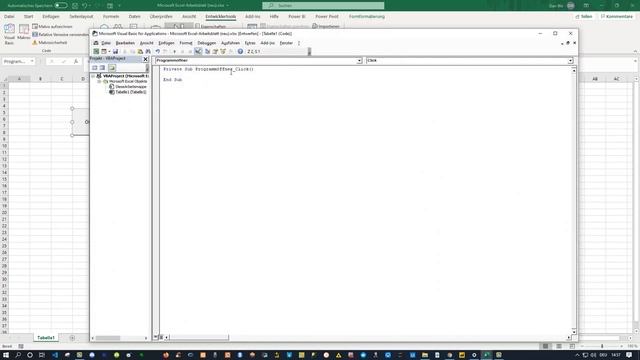Close the Project - VBAProject pane
The height and width of the screenshot is (360, 640).
pos(145,59)
